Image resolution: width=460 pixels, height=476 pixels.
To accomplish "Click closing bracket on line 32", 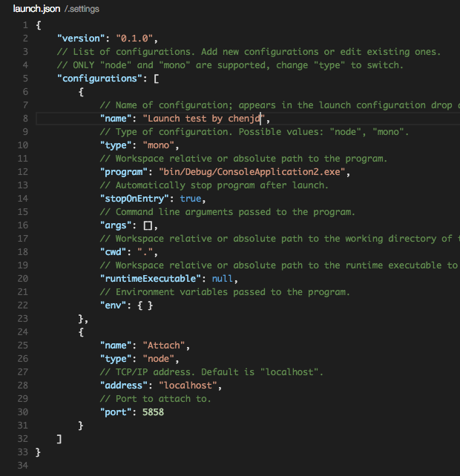I will 59,439.
